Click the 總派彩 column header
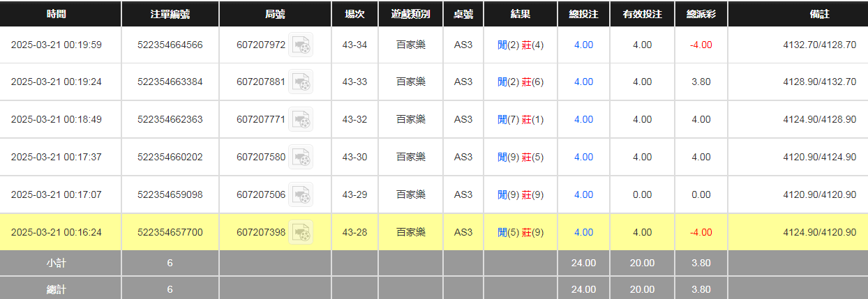 pos(701,14)
